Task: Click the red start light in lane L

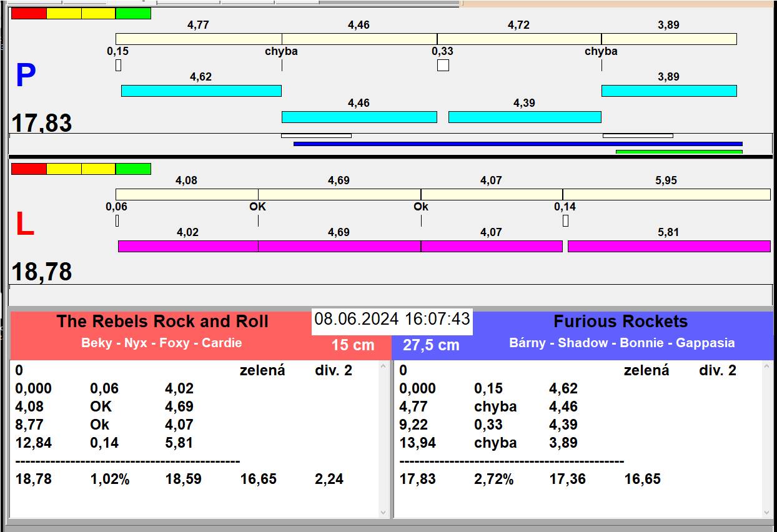Action: (29, 169)
